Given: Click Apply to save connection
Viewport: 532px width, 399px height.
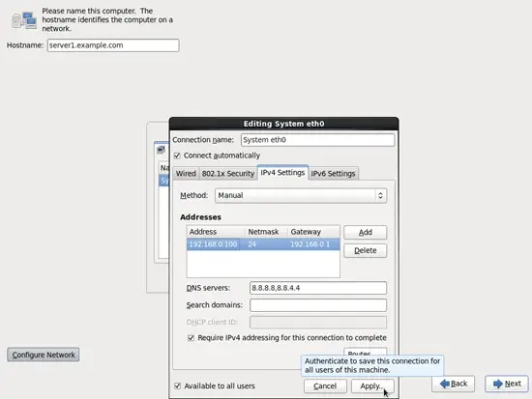Looking at the screenshot, I should pyautogui.click(x=372, y=386).
